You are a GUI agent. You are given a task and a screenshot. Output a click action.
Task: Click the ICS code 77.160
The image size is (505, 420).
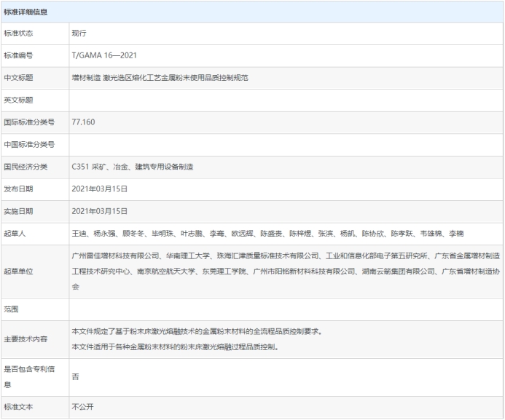(83, 122)
